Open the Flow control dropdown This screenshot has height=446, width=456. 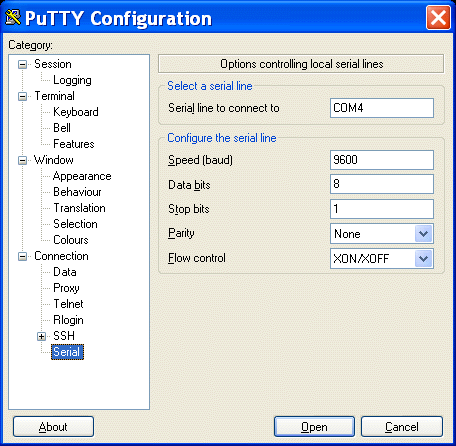click(x=423, y=258)
